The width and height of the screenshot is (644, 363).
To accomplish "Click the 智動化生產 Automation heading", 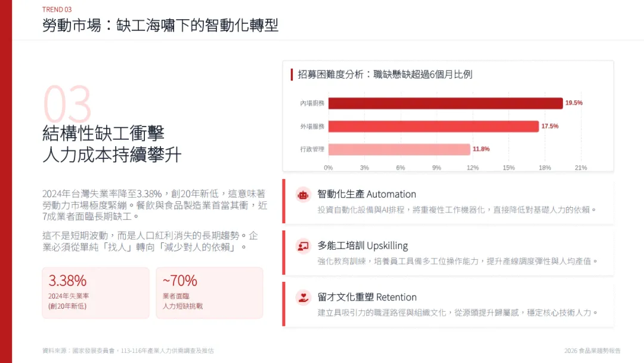I will pos(367,194).
